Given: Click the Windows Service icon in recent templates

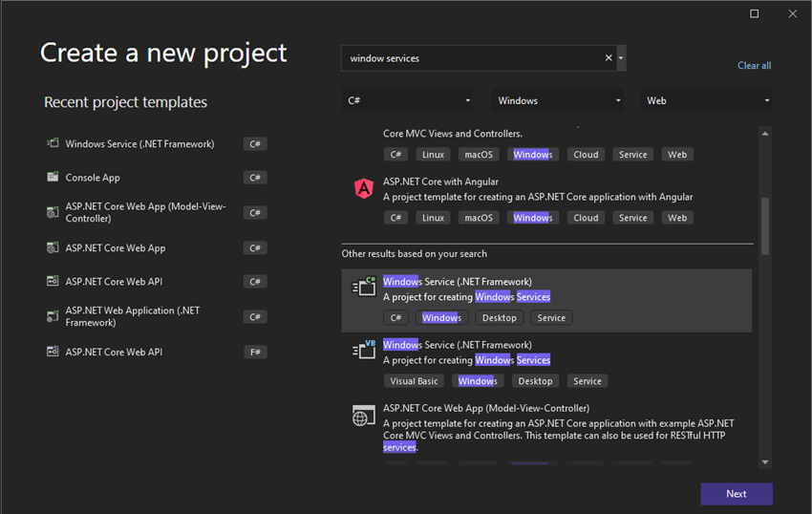Looking at the screenshot, I should 53,143.
